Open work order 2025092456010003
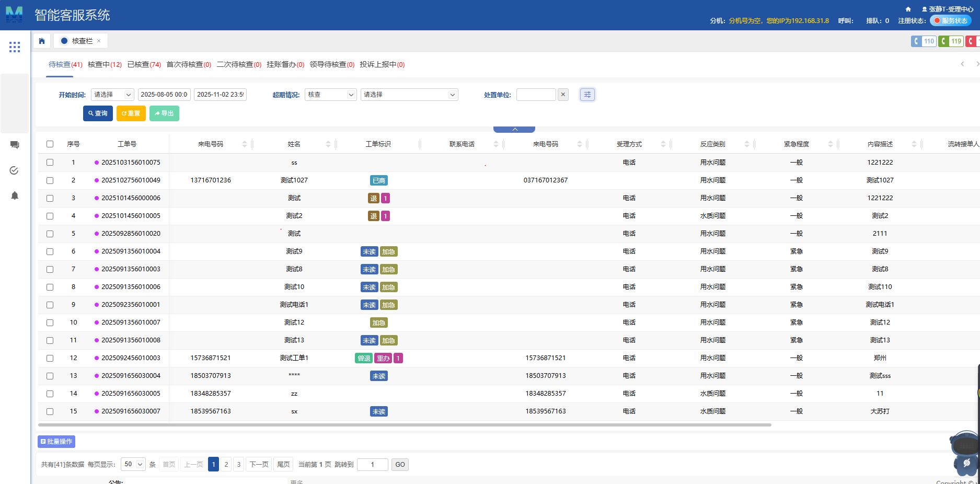This screenshot has width=980, height=484. click(131, 358)
